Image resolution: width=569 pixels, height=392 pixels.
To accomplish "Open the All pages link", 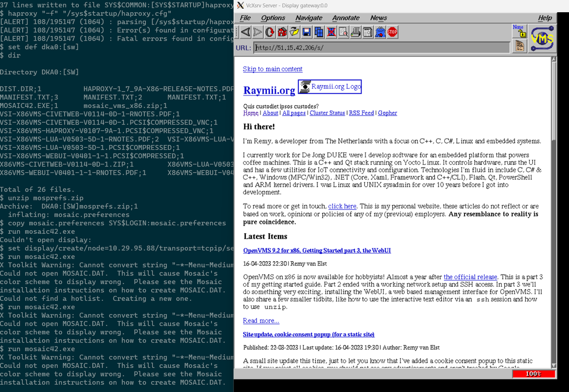I will pyautogui.click(x=294, y=113).
